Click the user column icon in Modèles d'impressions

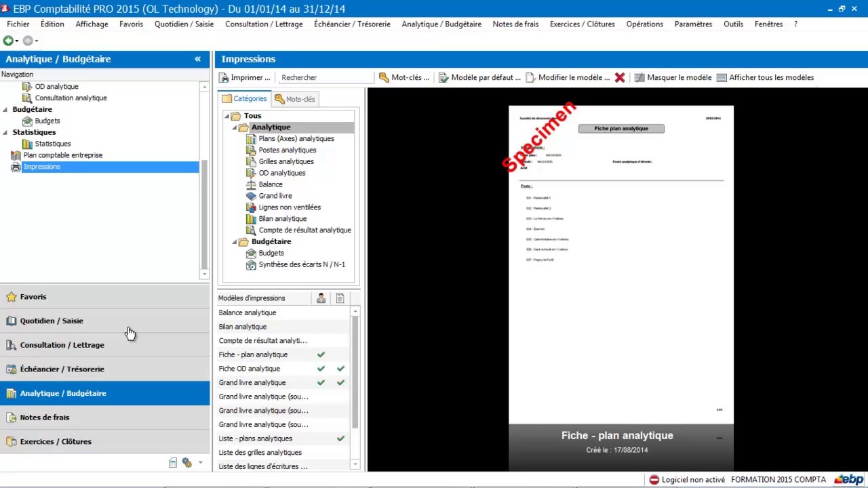pyautogui.click(x=321, y=298)
